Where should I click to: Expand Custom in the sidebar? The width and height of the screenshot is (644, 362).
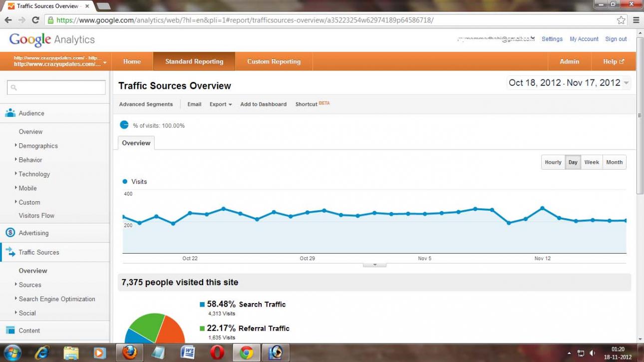click(29, 202)
